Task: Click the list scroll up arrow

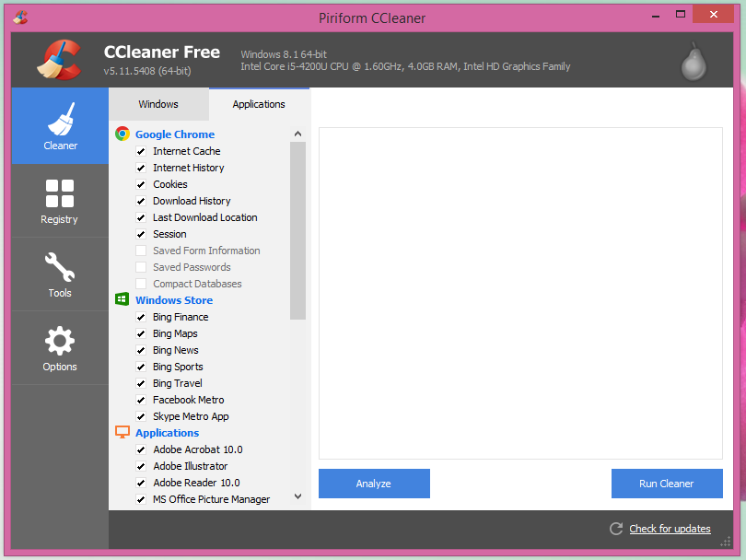Action: tap(297, 134)
